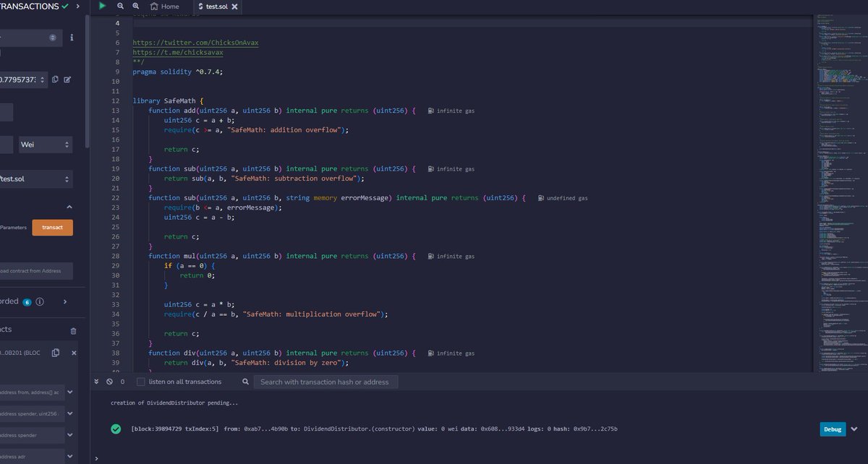Expand the 'address spender' function
Viewport: 868px width, 464px height.
click(70, 436)
